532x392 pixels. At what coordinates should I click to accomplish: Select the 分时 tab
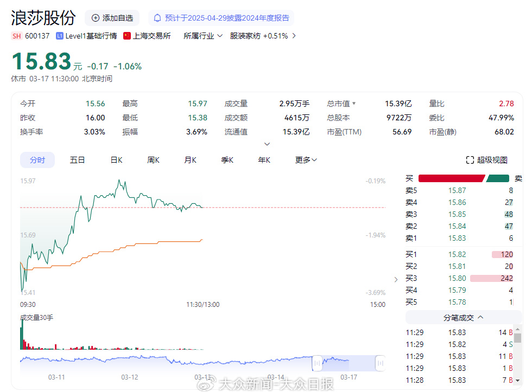tap(37, 160)
